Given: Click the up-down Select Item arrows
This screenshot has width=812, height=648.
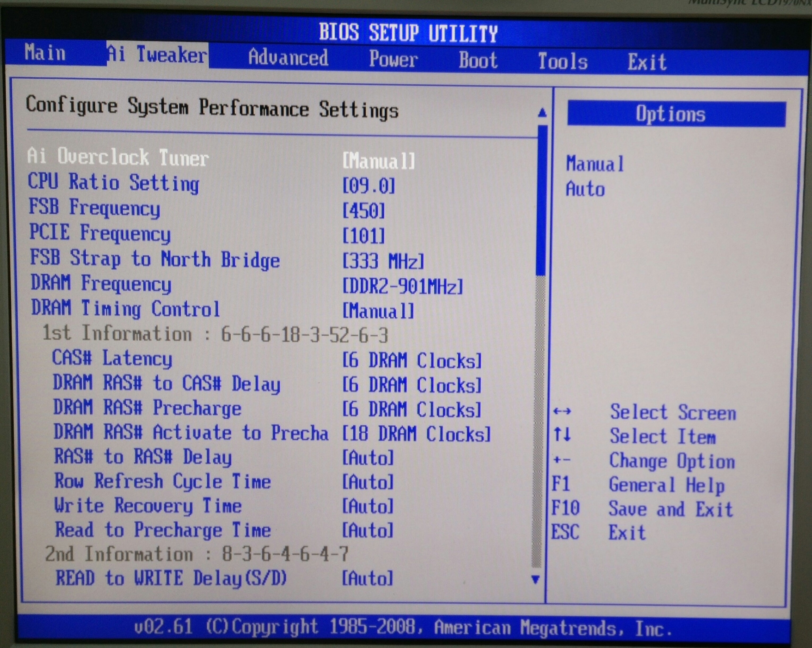Looking at the screenshot, I should pyautogui.click(x=562, y=434).
